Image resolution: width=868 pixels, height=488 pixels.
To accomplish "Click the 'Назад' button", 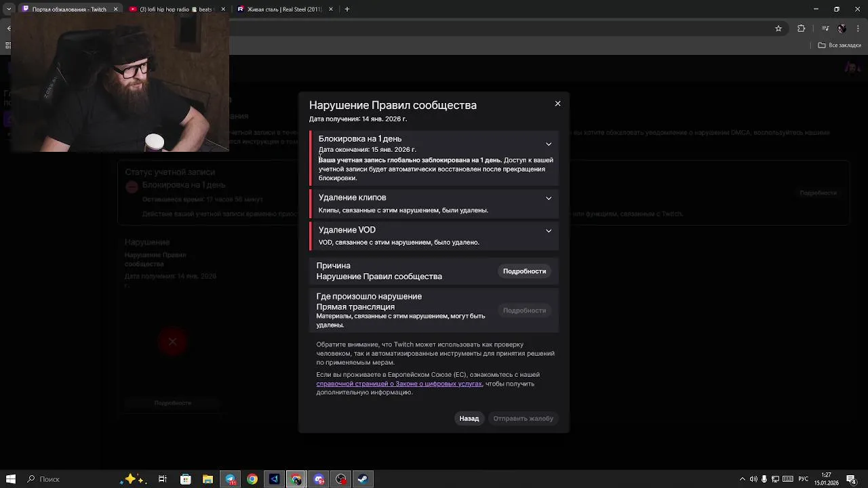I will (x=469, y=418).
